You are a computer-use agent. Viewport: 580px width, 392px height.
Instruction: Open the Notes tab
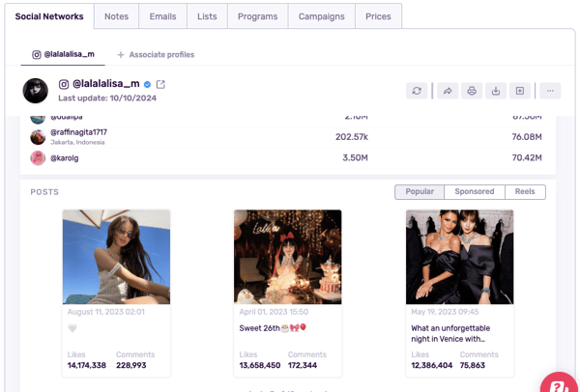[x=116, y=16]
